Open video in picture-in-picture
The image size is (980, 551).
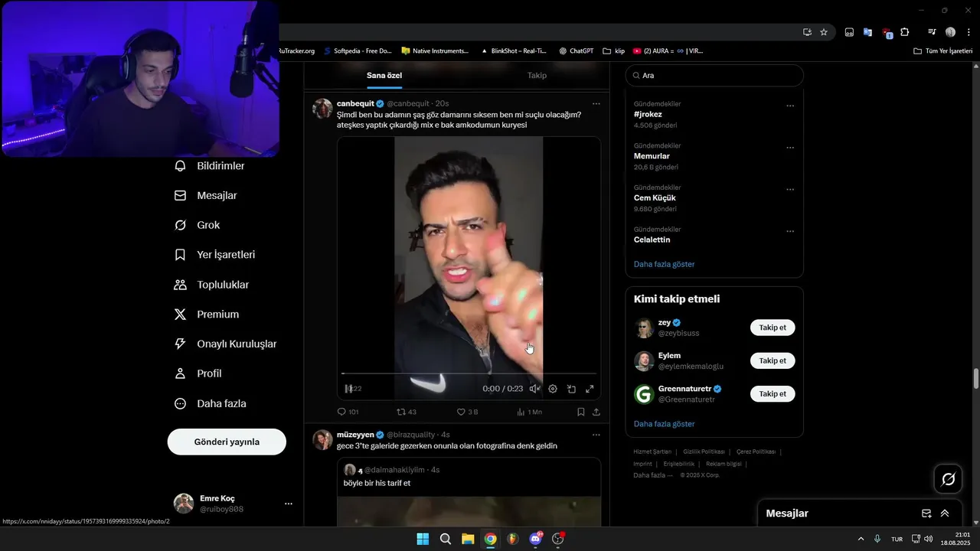pos(571,389)
